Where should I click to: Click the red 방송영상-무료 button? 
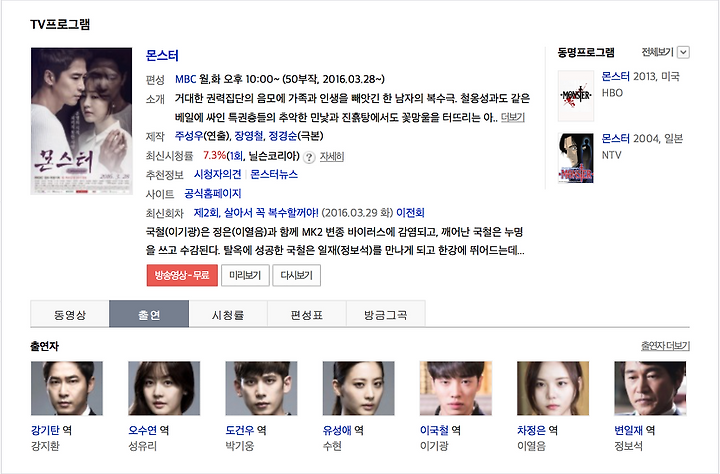click(182, 276)
